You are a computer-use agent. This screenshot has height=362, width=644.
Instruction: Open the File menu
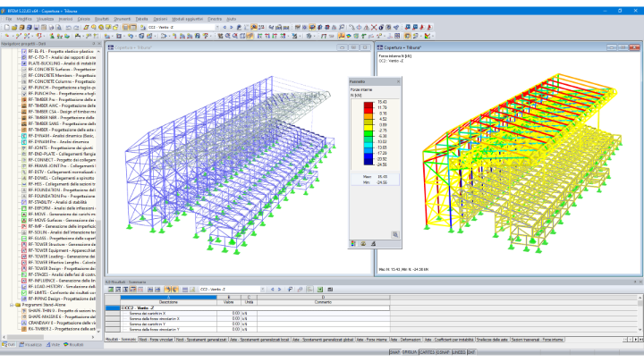(x=9, y=19)
